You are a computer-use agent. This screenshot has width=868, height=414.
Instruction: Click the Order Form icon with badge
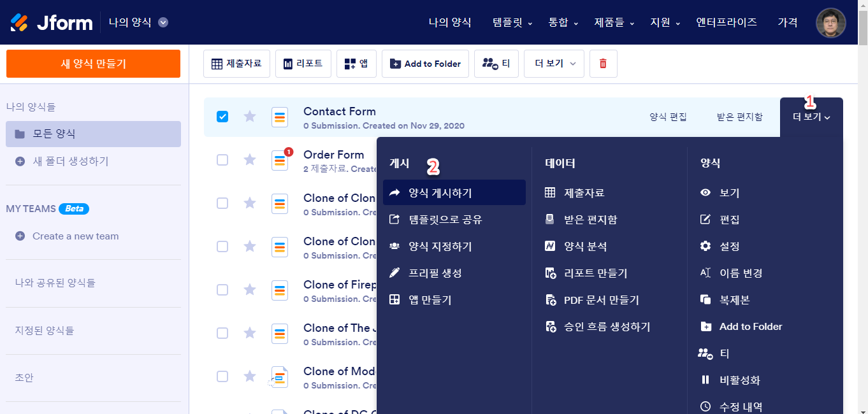(x=280, y=160)
